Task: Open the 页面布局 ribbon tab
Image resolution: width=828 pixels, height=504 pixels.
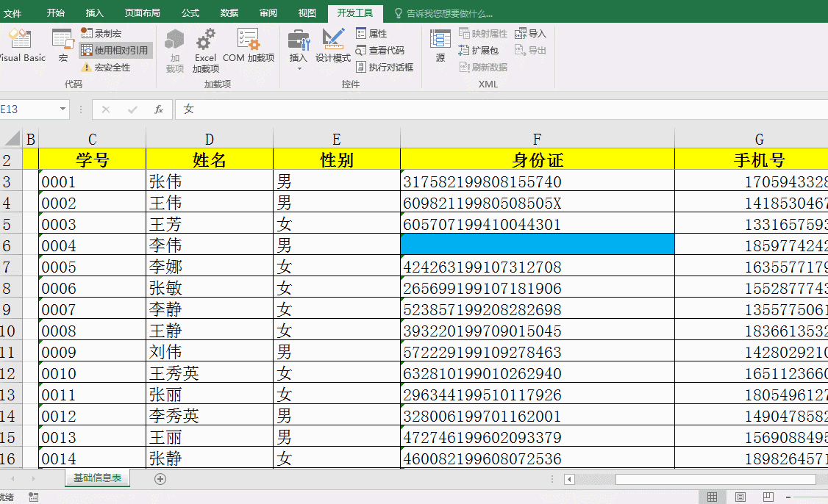Action: coord(142,13)
